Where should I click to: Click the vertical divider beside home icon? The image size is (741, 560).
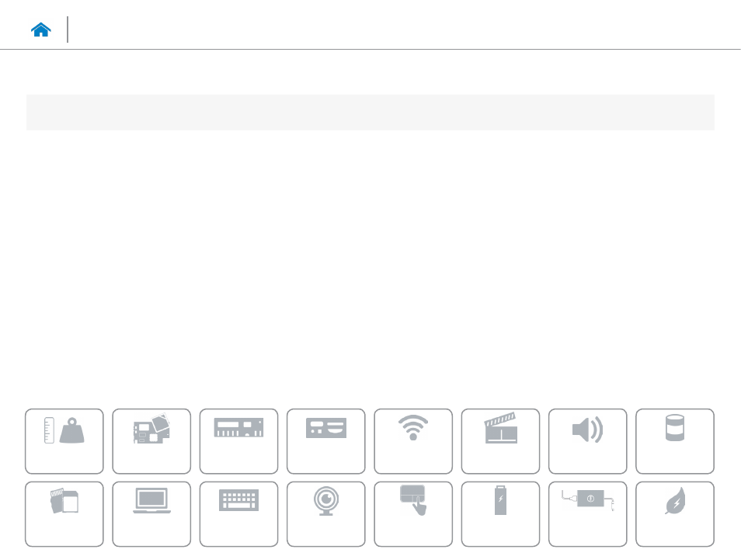pyautogui.click(x=68, y=30)
